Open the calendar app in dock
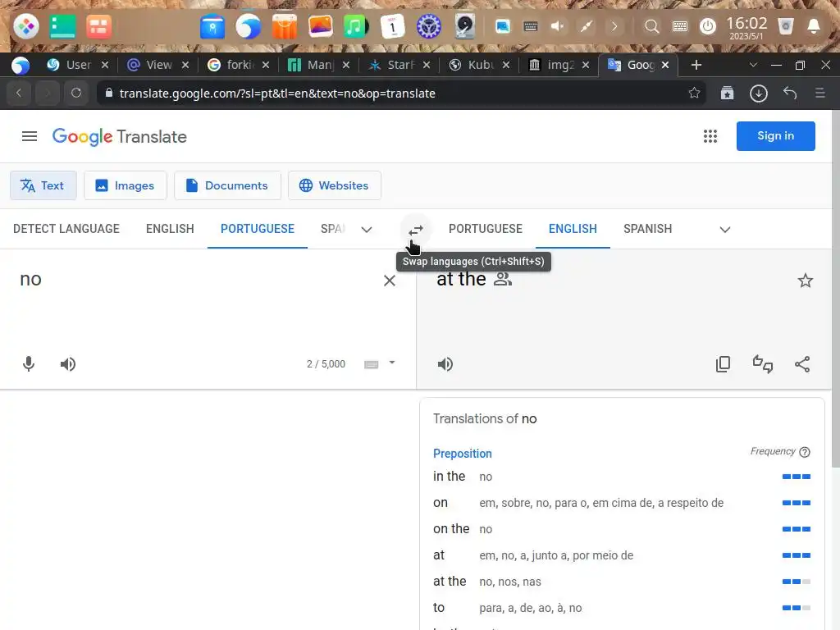Screen dimensions: 840x630 pos(392,26)
